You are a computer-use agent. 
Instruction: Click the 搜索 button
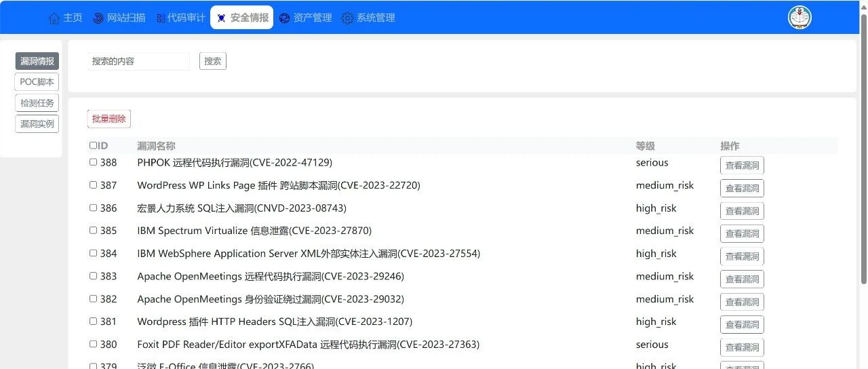pos(213,61)
